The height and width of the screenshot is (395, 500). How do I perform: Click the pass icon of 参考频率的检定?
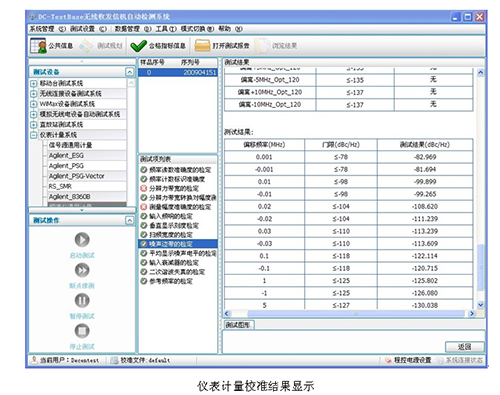(x=144, y=281)
